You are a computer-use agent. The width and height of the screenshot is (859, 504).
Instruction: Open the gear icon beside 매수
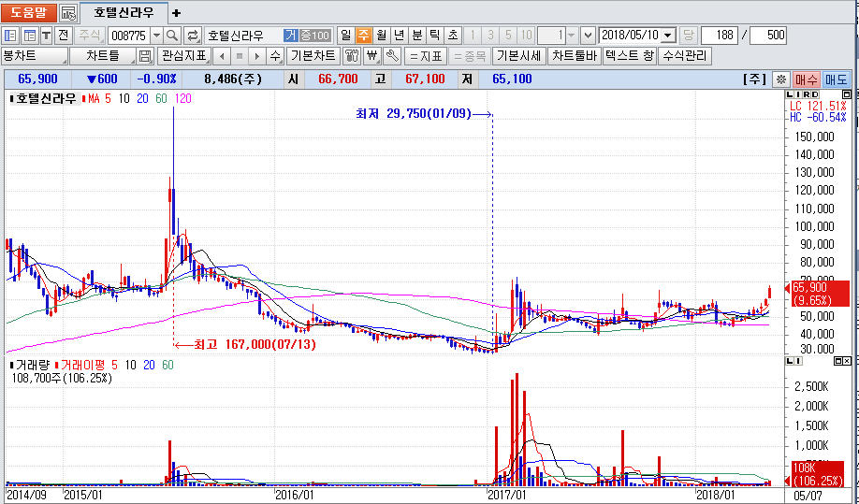point(781,79)
